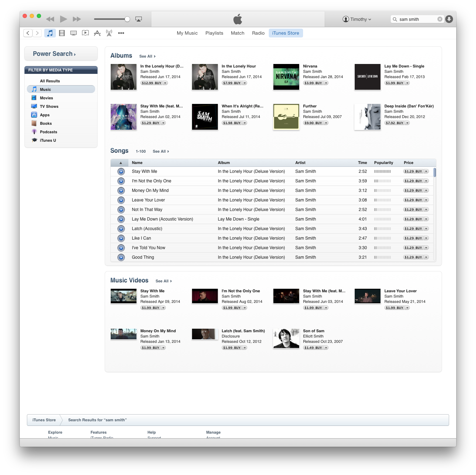Click the sam smith search field

417,19
